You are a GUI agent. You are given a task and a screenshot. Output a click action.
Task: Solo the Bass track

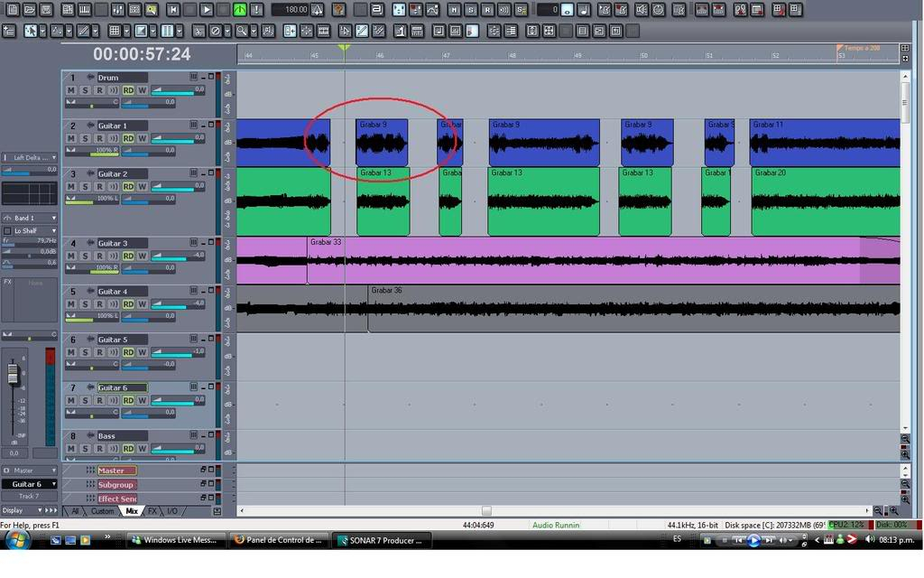pyautogui.click(x=86, y=449)
